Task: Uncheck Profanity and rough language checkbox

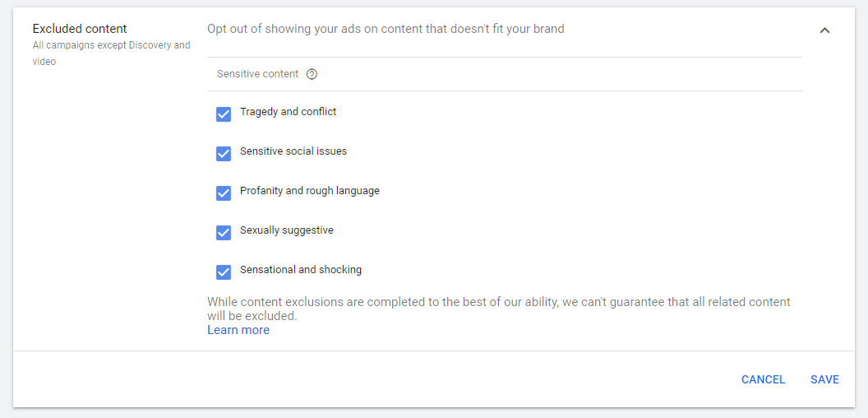Action: pos(223,193)
